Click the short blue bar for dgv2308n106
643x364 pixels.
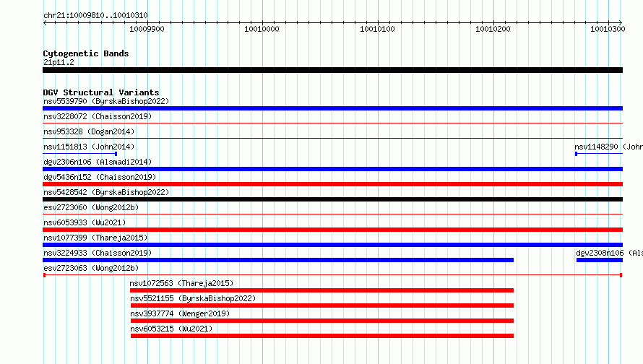pyautogui.click(x=600, y=260)
